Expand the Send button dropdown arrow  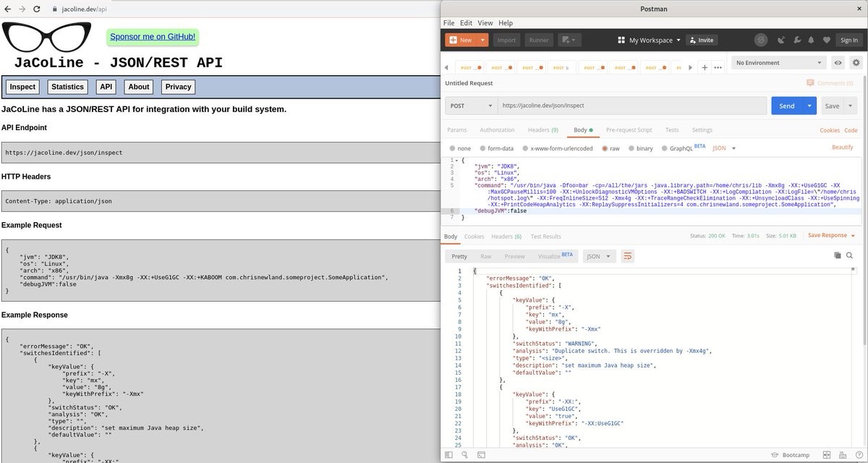coord(810,106)
